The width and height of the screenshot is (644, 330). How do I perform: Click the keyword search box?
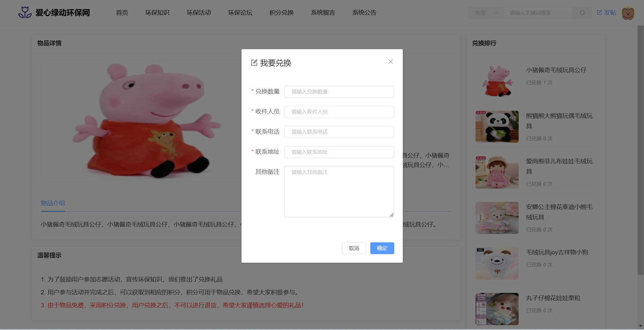[x=538, y=13]
